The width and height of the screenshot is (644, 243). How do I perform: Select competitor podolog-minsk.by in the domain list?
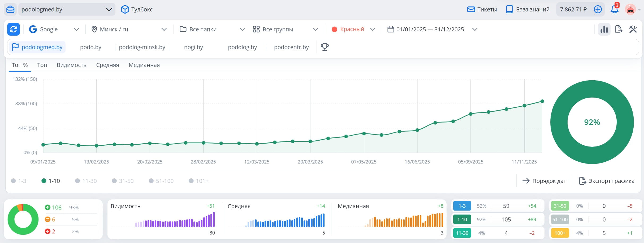click(x=142, y=47)
